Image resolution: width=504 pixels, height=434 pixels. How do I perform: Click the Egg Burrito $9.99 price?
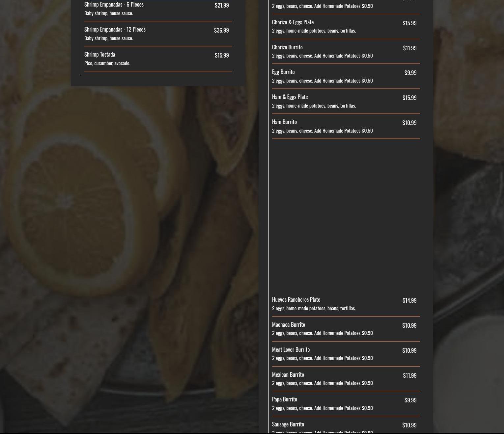coord(410,73)
